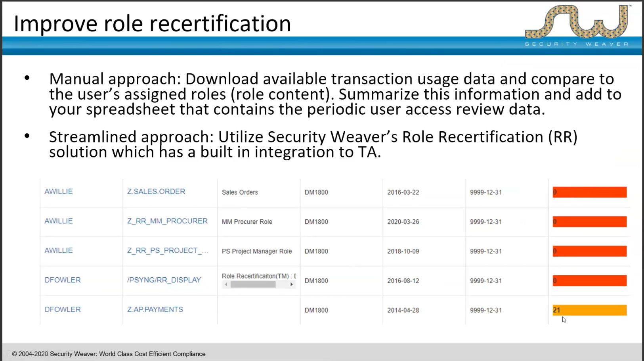Open the Z_RR_MM_PROCURER role link

167,221
